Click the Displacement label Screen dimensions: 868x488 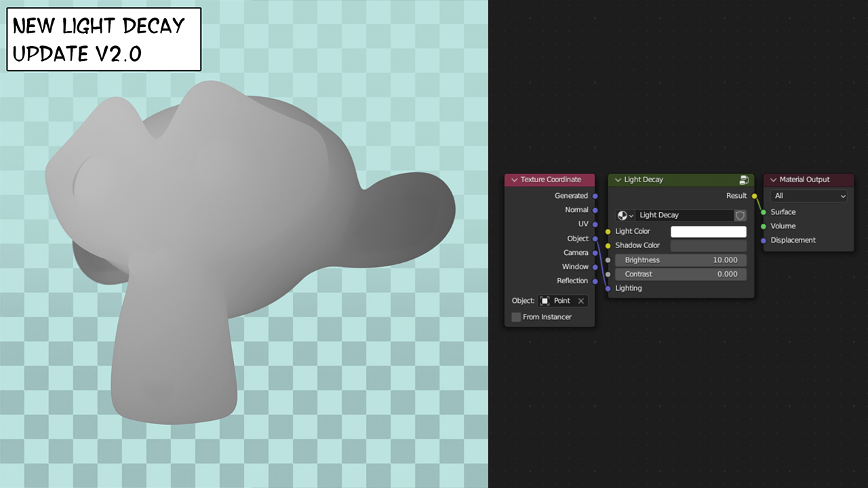[793, 241]
